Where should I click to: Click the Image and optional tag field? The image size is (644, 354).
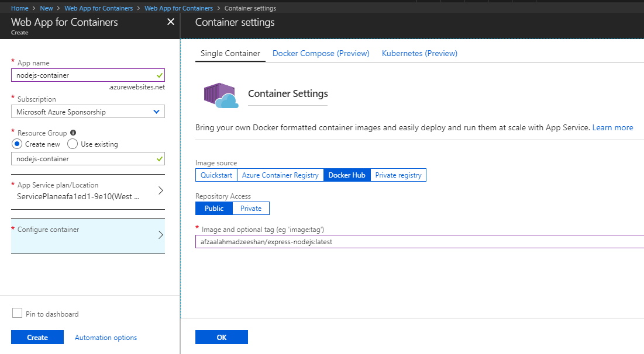point(420,242)
